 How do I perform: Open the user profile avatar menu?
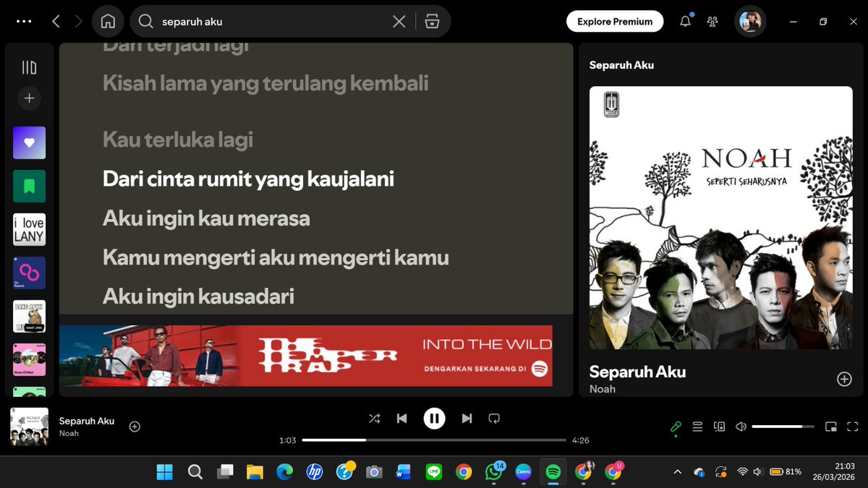[x=750, y=22]
